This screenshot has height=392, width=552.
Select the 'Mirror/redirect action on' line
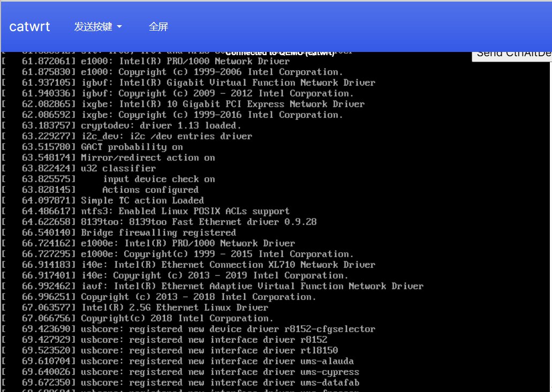pyautogui.click(x=108, y=158)
